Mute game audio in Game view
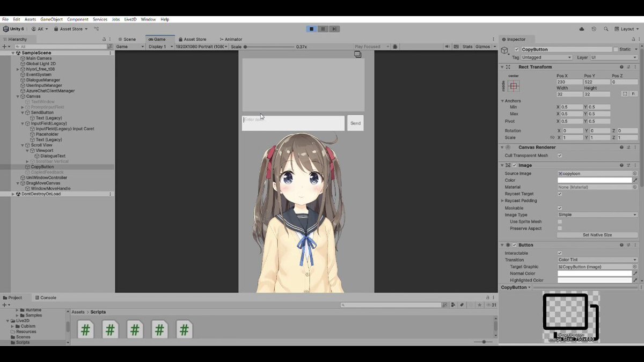The image size is (644, 362). point(447,47)
